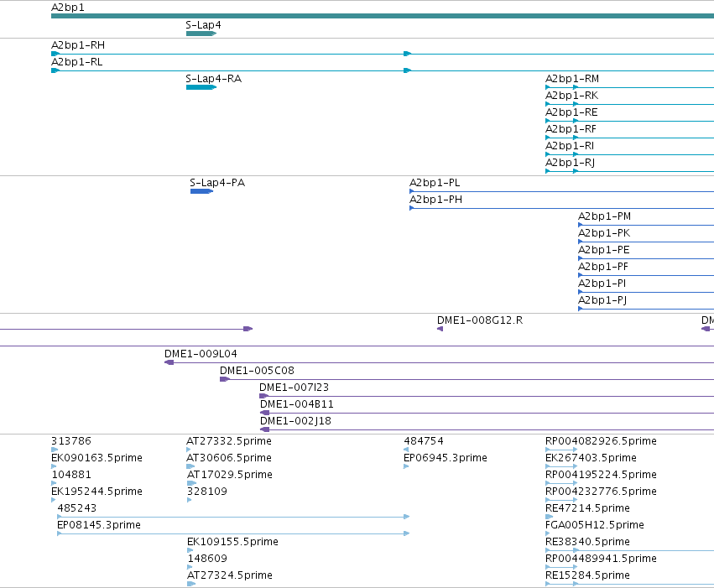Select the A2bp1-RM transcript label
This screenshot has width=714, height=588.
(x=572, y=79)
